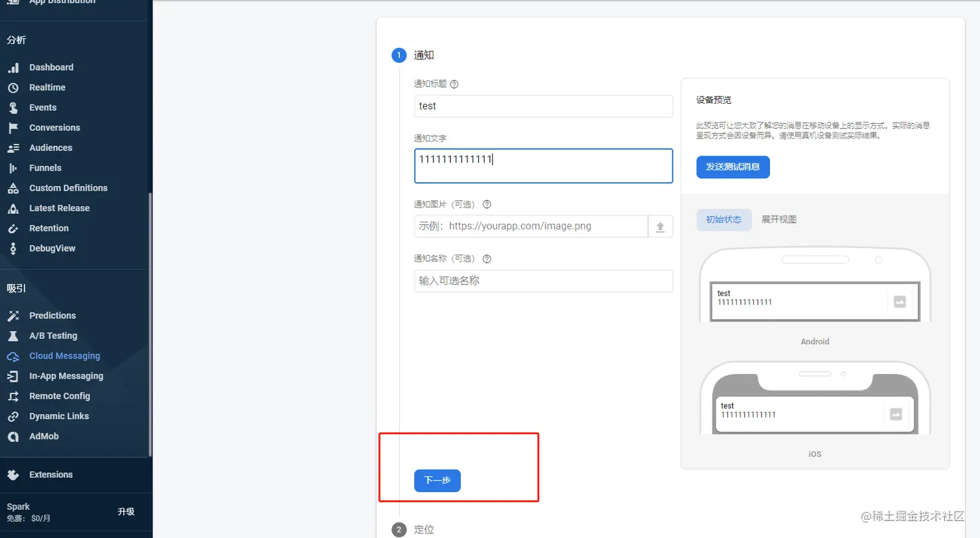Open the 通知图片 help tooltip icon

pos(486,204)
